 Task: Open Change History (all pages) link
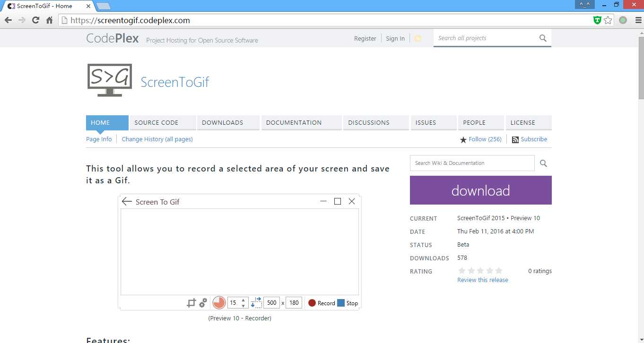[157, 139]
